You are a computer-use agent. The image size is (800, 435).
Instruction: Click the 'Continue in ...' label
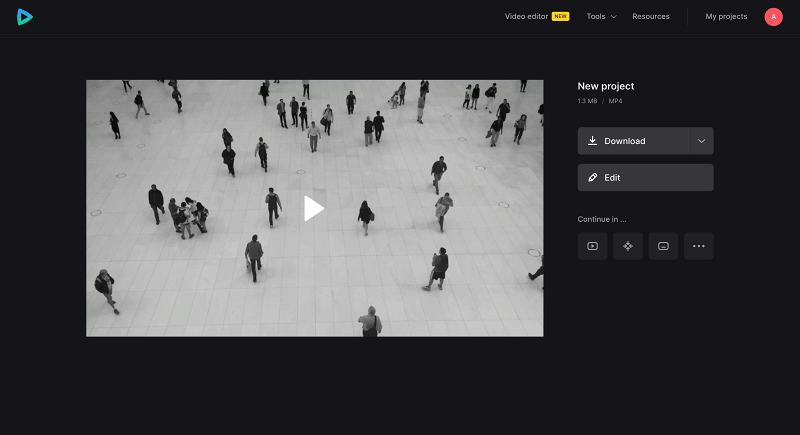click(x=602, y=219)
